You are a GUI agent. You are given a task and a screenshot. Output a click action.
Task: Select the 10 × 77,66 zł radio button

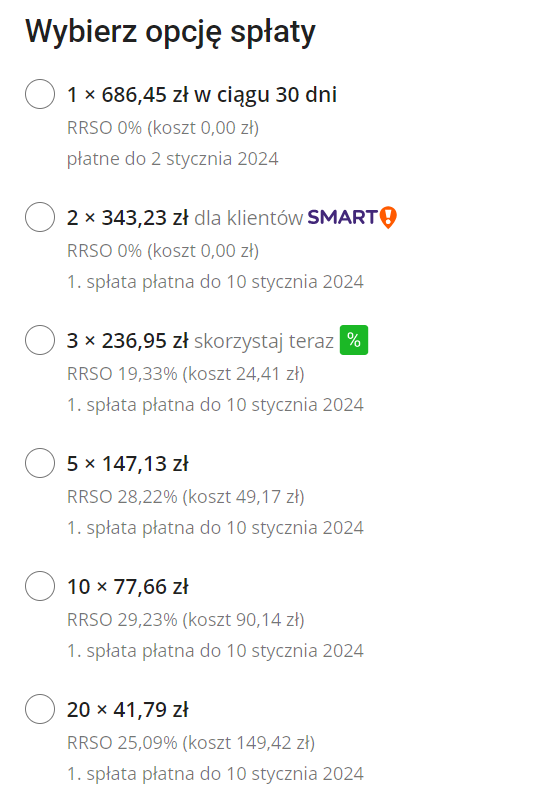pyautogui.click(x=40, y=586)
